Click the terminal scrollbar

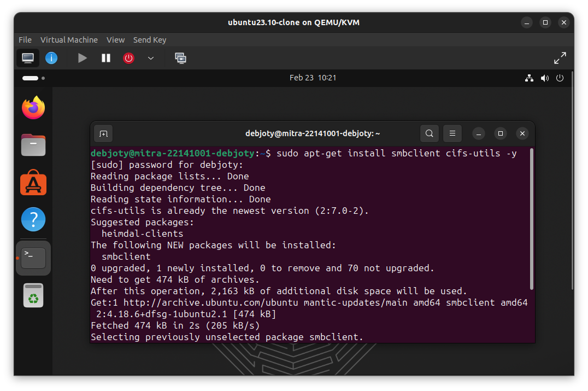pyautogui.click(x=532, y=219)
